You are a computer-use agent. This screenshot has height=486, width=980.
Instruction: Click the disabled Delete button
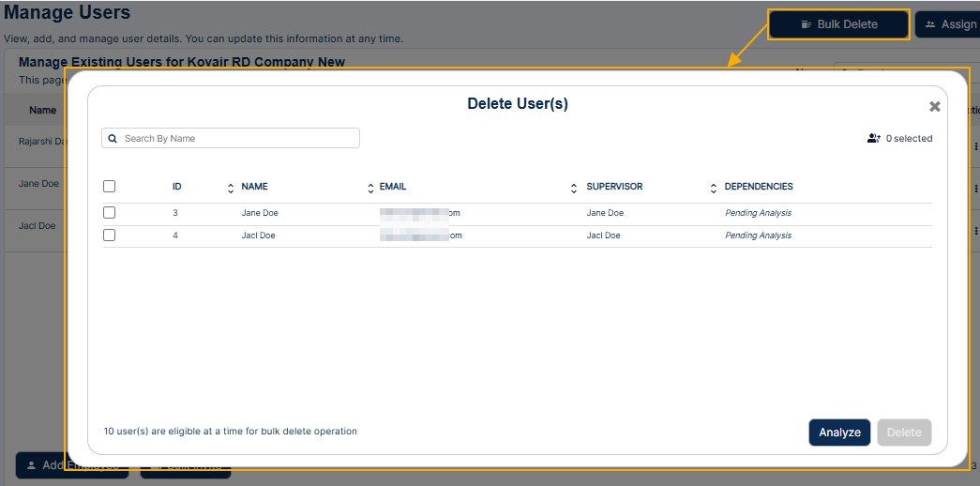[x=904, y=433]
